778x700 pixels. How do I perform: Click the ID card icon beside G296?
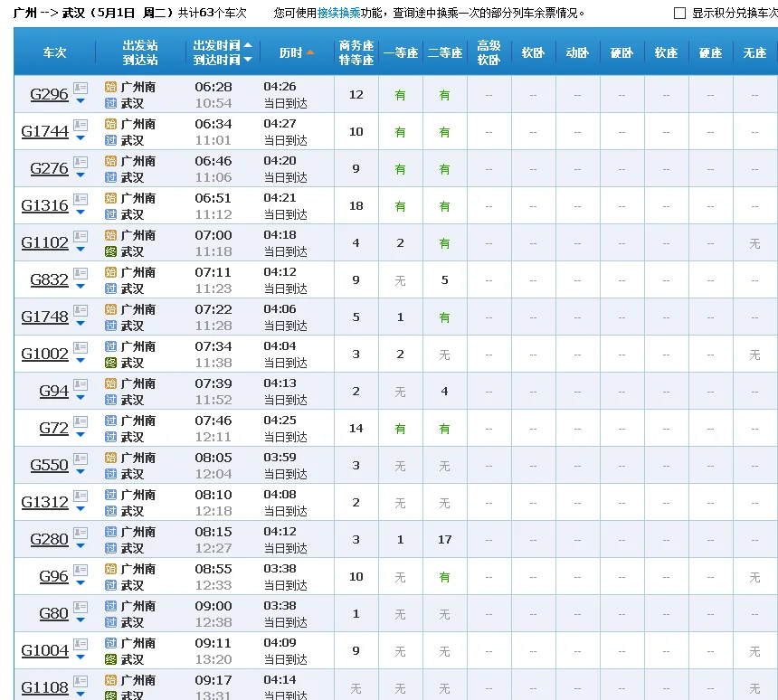coord(81,88)
